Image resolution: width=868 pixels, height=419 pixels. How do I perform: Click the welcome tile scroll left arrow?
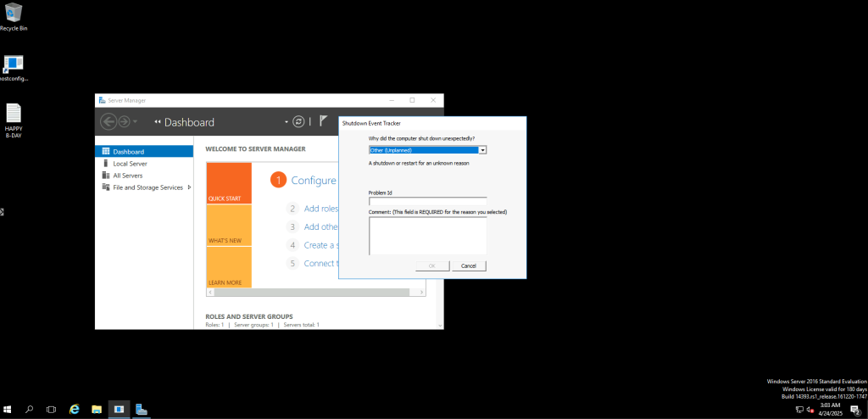point(210,292)
